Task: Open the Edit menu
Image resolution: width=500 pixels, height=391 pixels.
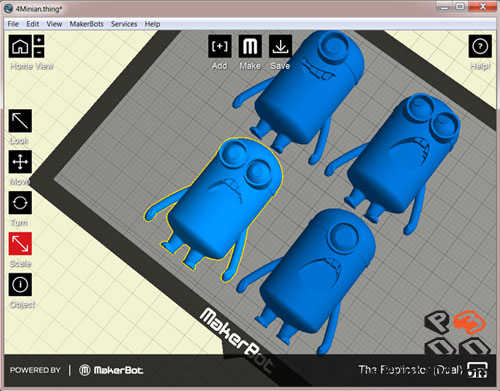Action: [33, 24]
